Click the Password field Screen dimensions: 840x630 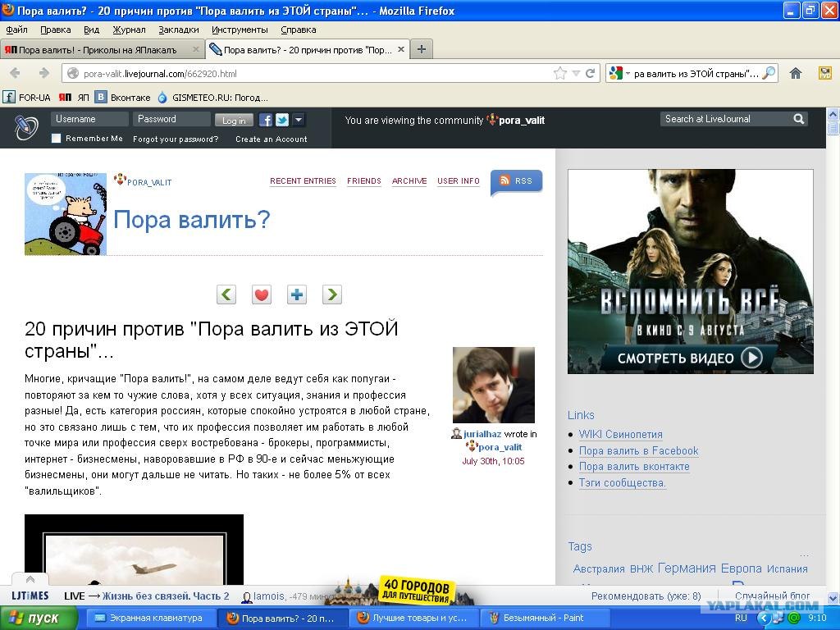171,119
